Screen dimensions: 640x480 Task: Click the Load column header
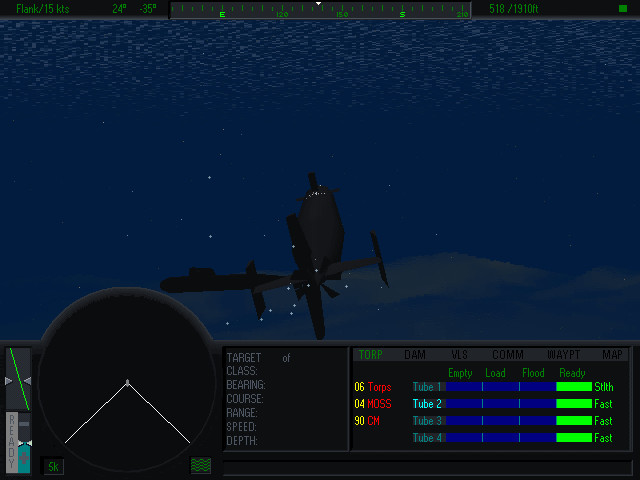(496, 373)
